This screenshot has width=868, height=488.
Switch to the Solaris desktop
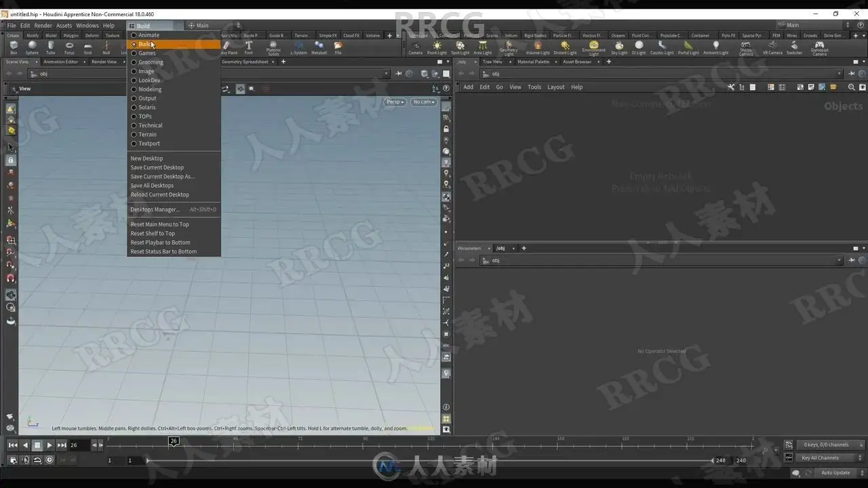pyautogui.click(x=174, y=107)
